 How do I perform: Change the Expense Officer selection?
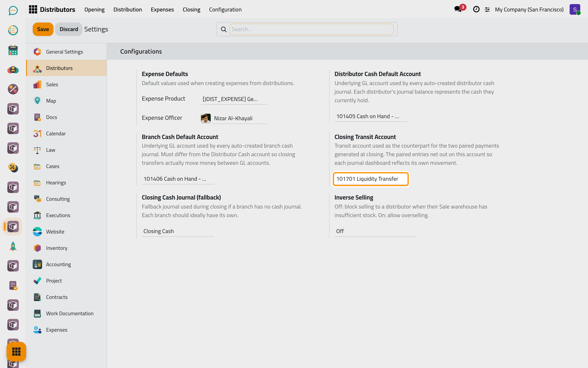tap(239, 118)
